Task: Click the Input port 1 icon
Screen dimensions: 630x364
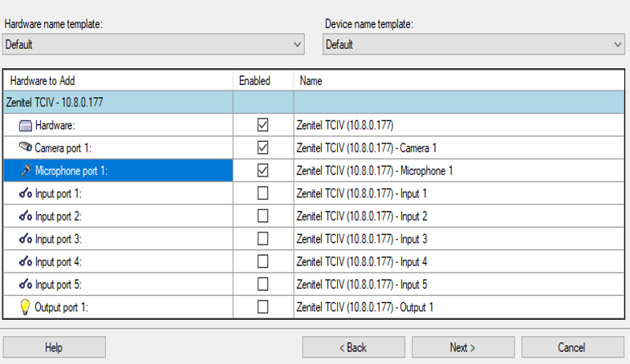Action: (x=25, y=193)
